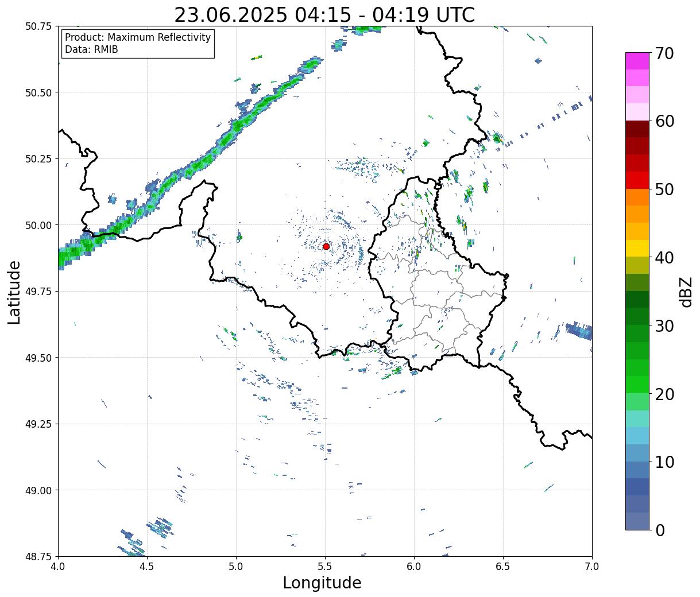The image size is (700, 597).
Task: Click the longitude tick label "5.5"
Action: tap(325, 567)
